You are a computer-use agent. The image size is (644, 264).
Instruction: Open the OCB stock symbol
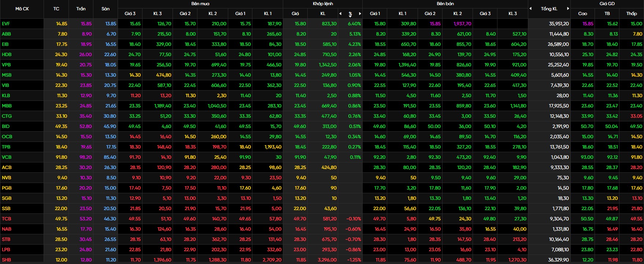(7, 136)
